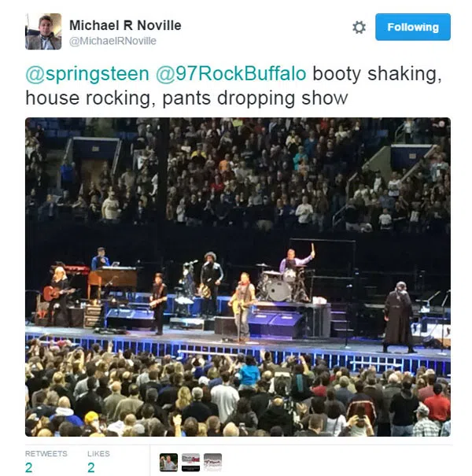The width and height of the screenshot is (472, 476).
Task: Click the RETWEETS label
Action: click(46, 453)
